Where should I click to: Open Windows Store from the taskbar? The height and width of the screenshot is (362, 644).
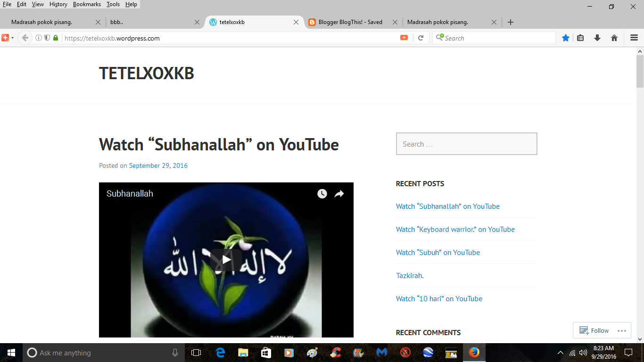pyautogui.click(x=266, y=353)
